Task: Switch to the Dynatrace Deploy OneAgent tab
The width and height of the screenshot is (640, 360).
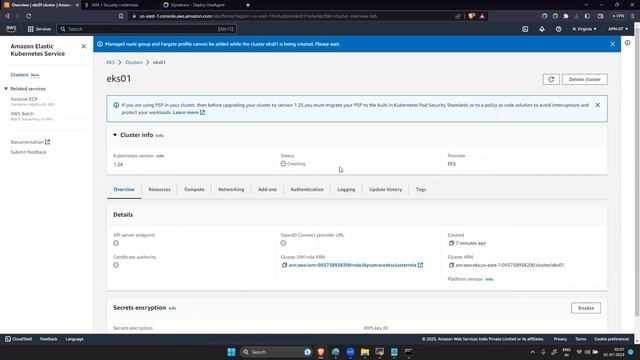Action: 199,5
